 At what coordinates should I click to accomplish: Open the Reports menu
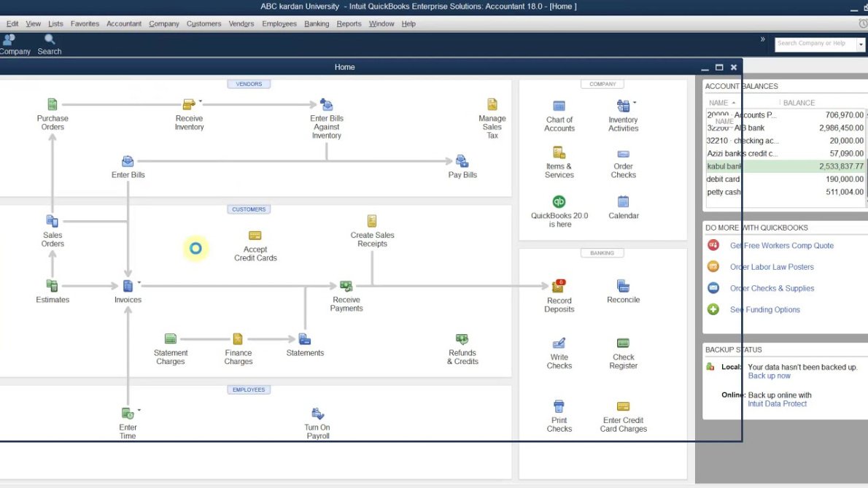[x=349, y=24]
